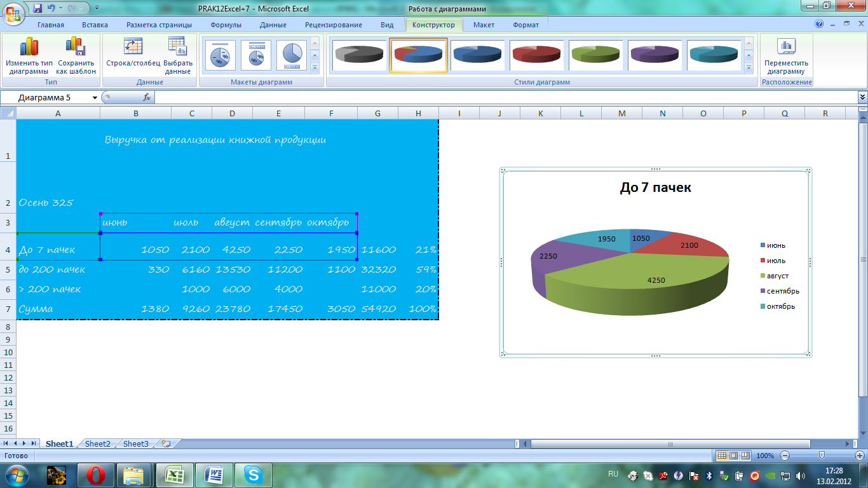Select column K header
Screen dimensions: 868x488
pyautogui.click(x=540, y=113)
